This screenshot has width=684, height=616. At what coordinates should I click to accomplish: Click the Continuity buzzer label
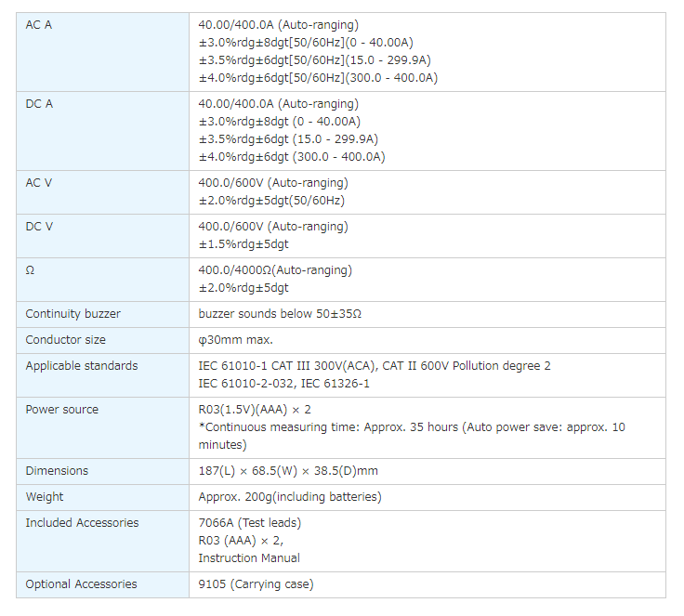point(72,314)
